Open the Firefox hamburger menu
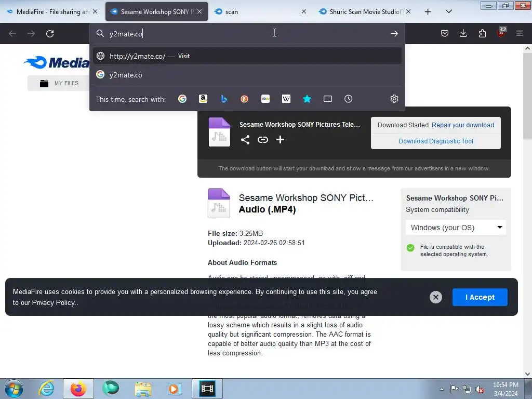Screen dimensions: 532x399 [x=519, y=33]
